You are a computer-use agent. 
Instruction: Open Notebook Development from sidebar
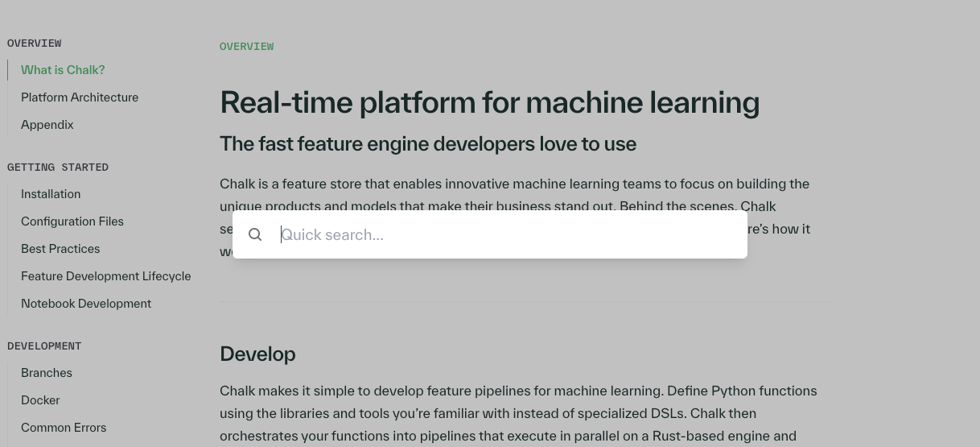[x=86, y=304]
